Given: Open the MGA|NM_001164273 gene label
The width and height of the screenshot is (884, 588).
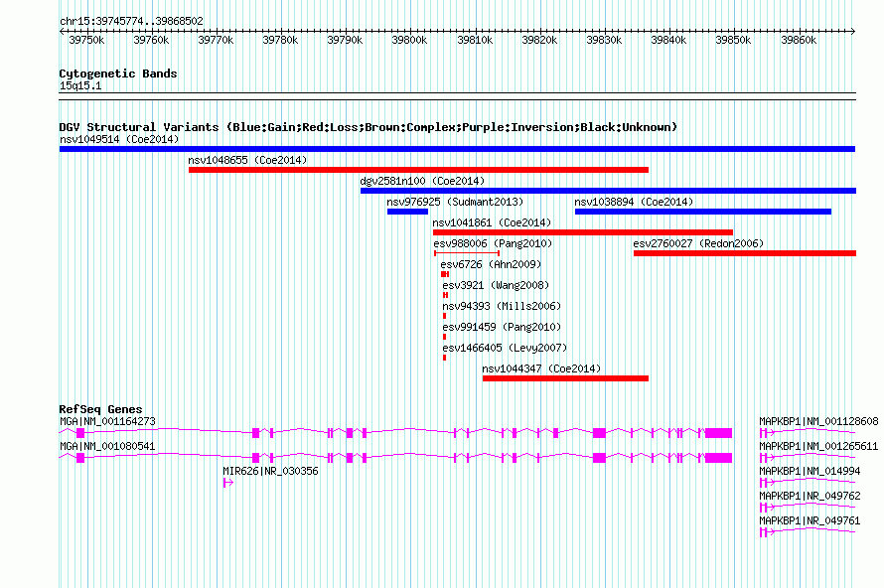Looking at the screenshot, I should (x=107, y=421).
